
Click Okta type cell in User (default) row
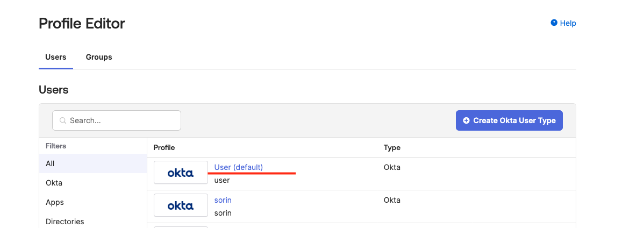pos(392,167)
